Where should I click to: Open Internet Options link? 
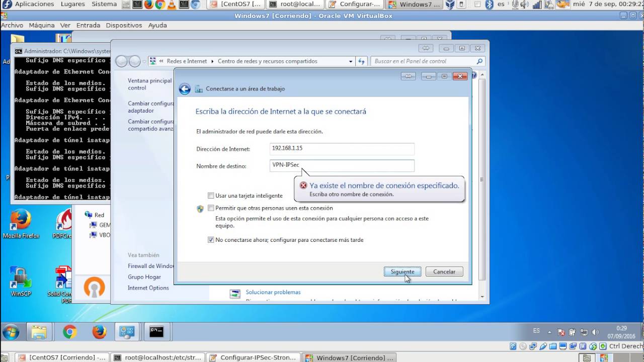coord(148,288)
